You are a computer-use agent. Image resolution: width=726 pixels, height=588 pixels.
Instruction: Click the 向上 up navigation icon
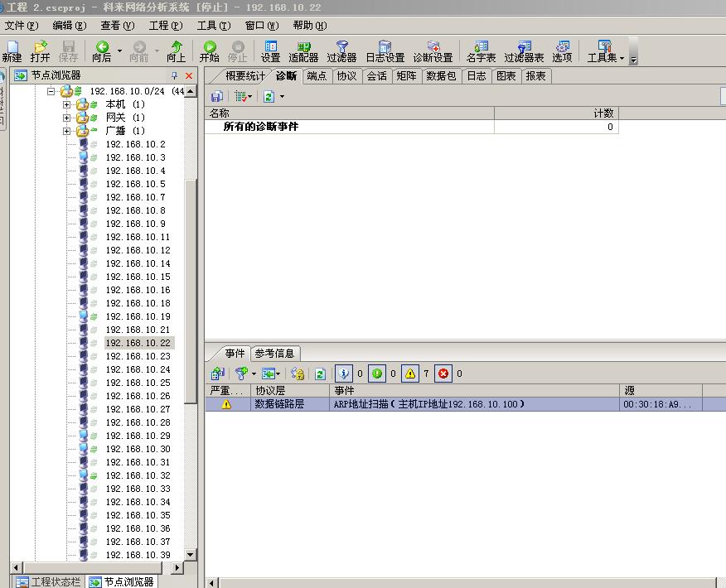176,51
